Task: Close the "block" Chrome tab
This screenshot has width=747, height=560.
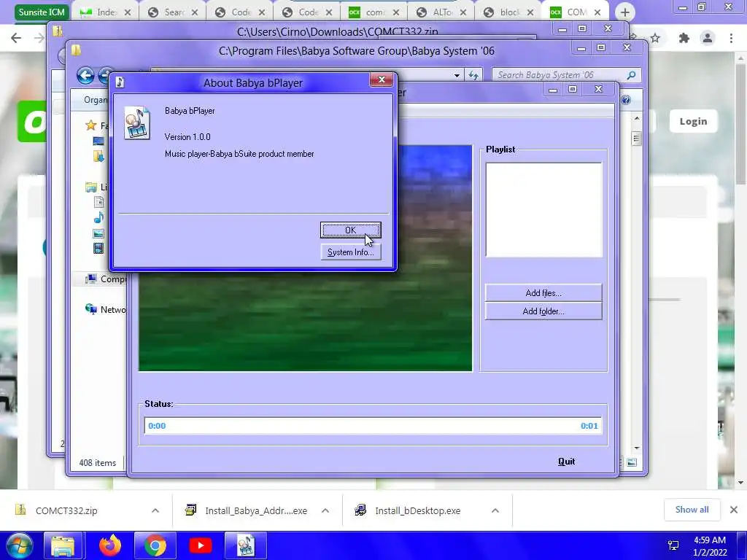Action: coord(530,12)
